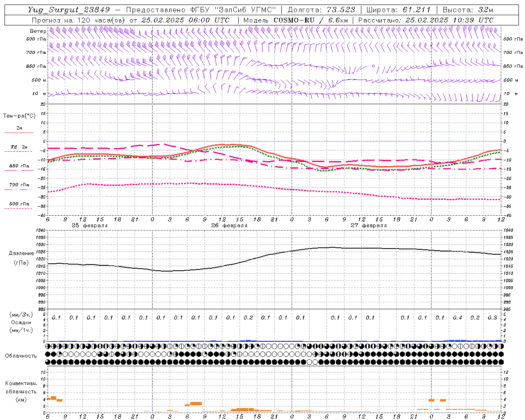
Task: Select the "Давление" pressure panel label
Action: tap(22, 253)
